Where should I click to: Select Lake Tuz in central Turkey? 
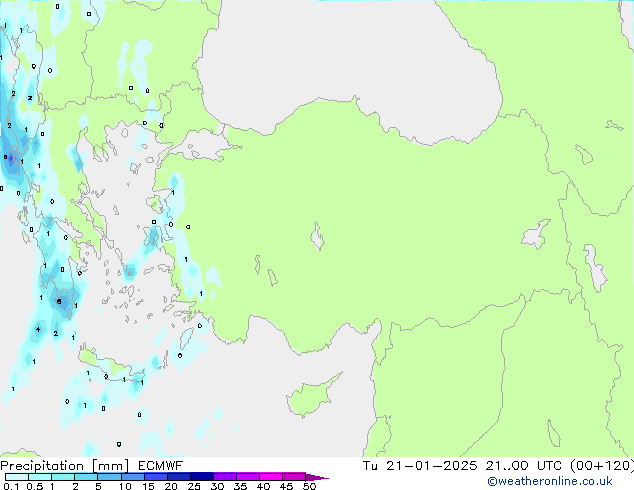[x=318, y=238]
